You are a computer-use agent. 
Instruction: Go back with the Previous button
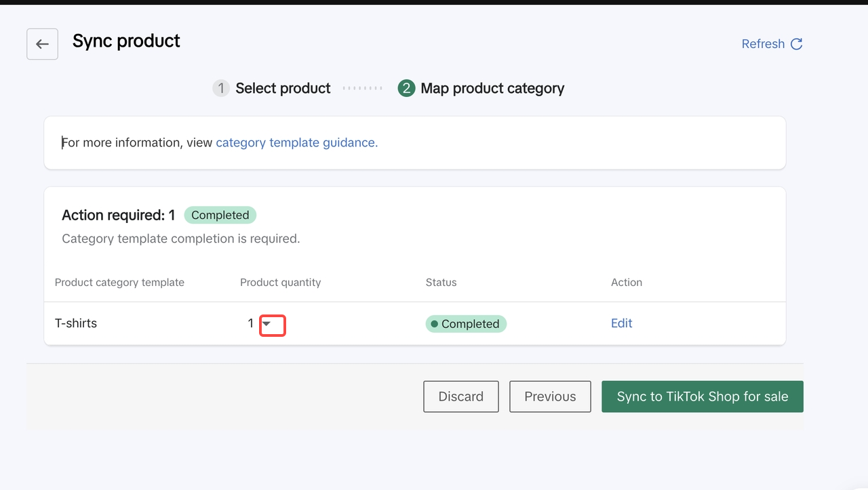click(550, 396)
